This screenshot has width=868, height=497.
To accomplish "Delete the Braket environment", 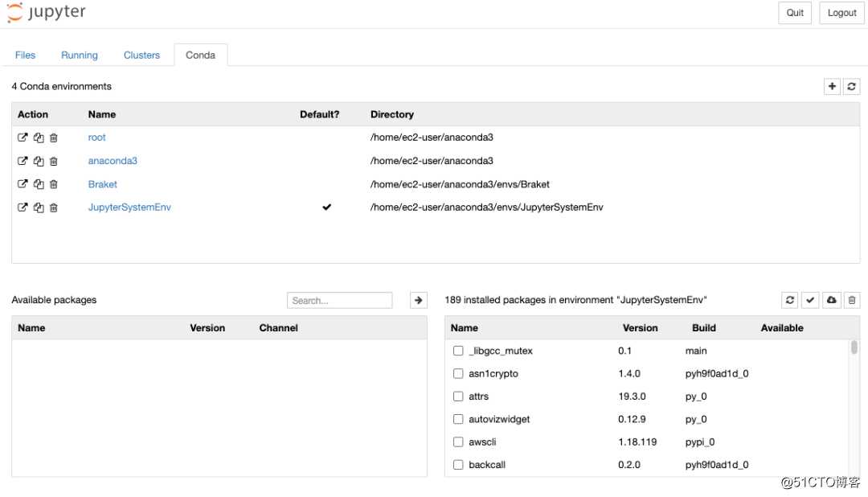I will (x=54, y=184).
